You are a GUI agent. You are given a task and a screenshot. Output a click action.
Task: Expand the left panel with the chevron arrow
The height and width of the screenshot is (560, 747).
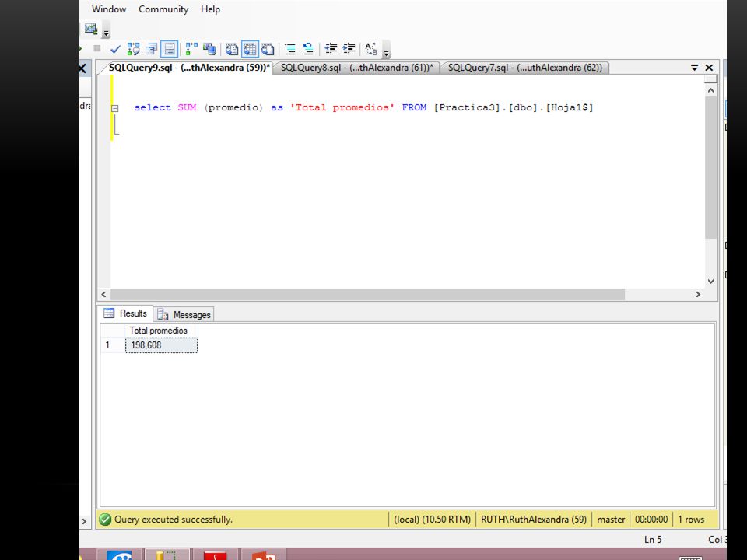point(84,521)
